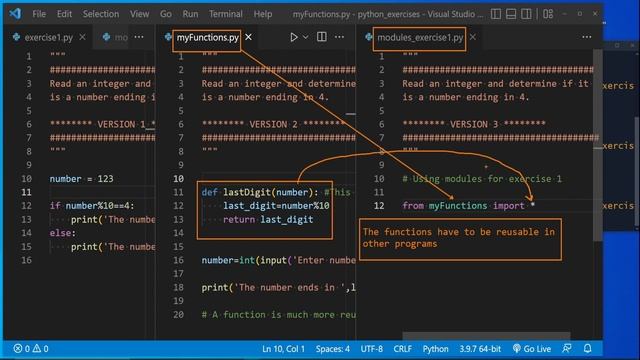The width and height of the screenshot is (640, 360).
Task: Split the myFunctions.py editor right
Action: (x=322, y=37)
